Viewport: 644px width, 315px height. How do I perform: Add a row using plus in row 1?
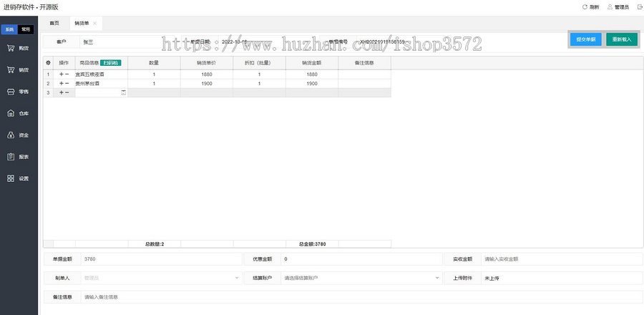pos(62,74)
